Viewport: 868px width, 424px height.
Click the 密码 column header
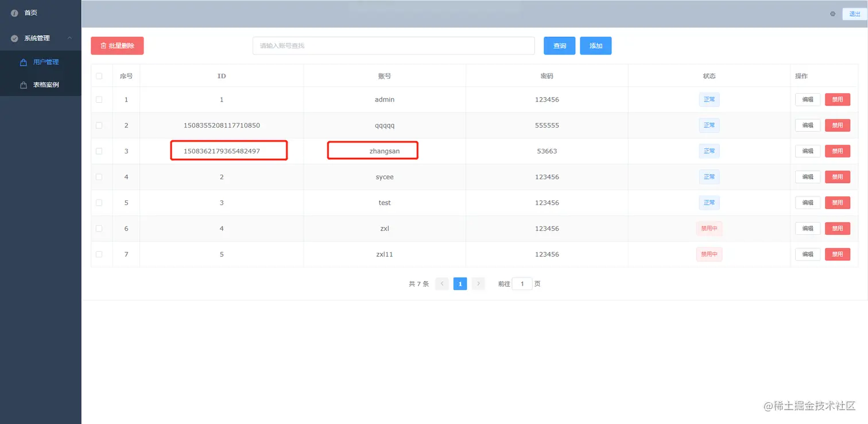pos(547,76)
